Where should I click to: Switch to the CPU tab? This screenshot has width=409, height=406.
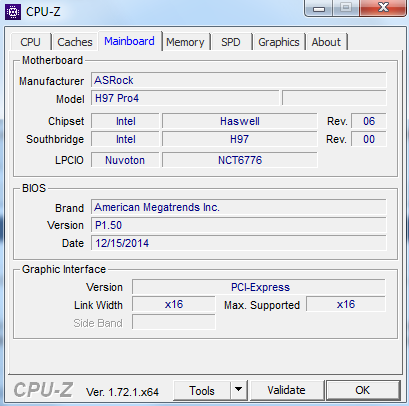(30, 42)
